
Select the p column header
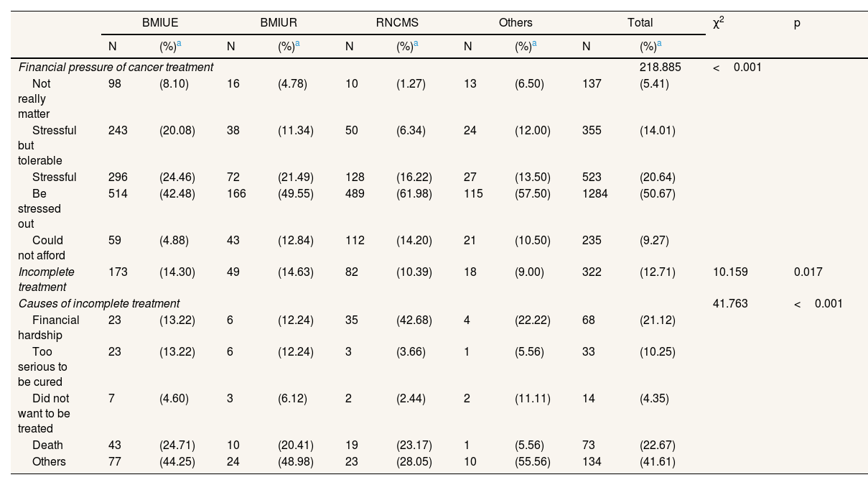tap(797, 23)
